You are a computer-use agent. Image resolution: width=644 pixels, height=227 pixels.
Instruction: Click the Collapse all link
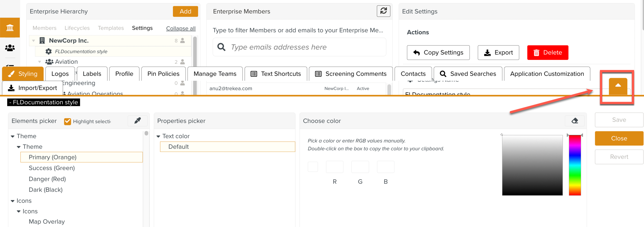[181, 28]
